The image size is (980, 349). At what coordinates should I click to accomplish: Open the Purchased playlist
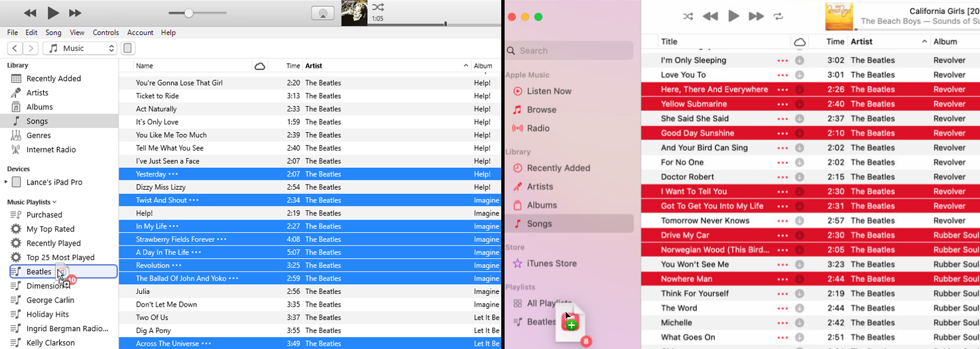point(44,214)
